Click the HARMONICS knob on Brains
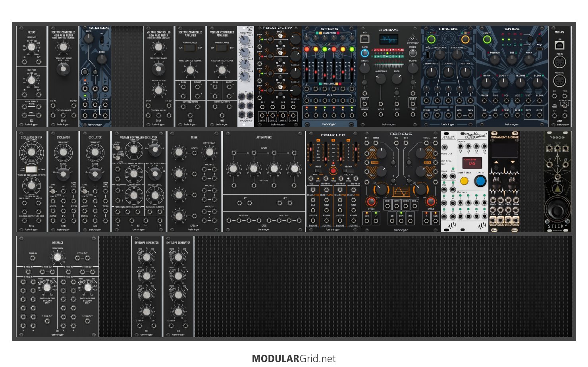The height and width of the screenshot is (367, 588). (x=380, y=79)
